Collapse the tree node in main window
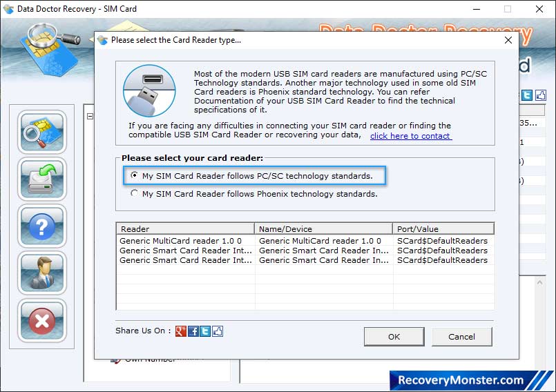Image resolution: width=556 pixels, height=392 pixels. coord(90,116)
